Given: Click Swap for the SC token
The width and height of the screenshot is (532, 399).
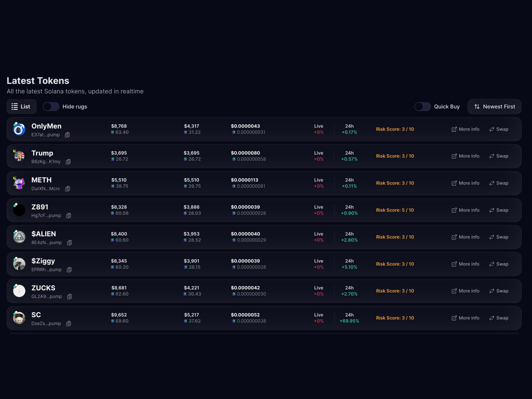Looking at the screenshot, I should pyautogui.click(x=499, y=318).
